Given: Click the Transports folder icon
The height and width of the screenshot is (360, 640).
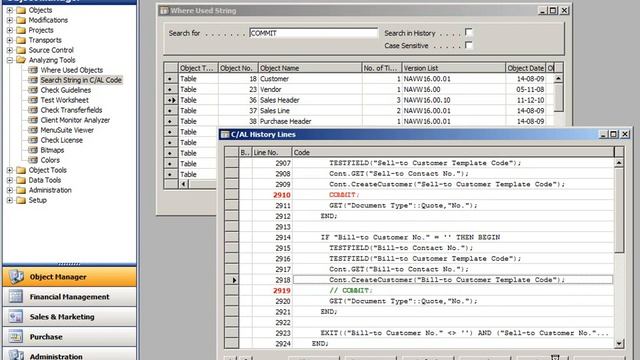Looking at the screenshot, I should click(21, 40).
